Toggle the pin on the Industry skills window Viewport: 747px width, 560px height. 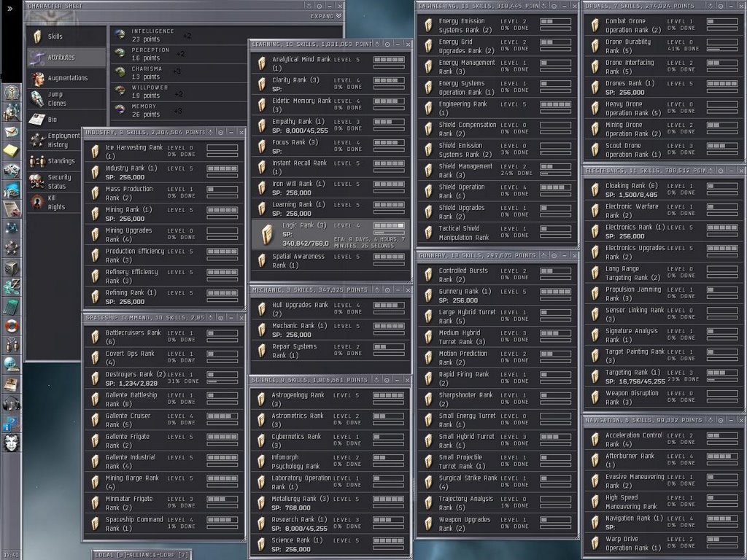pyautogui.click(x=211, y=132)
